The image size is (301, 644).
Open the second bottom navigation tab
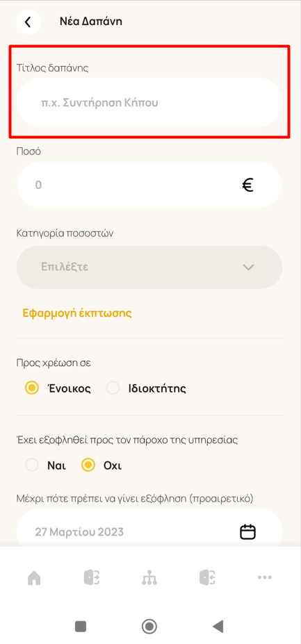pos(92,578)
